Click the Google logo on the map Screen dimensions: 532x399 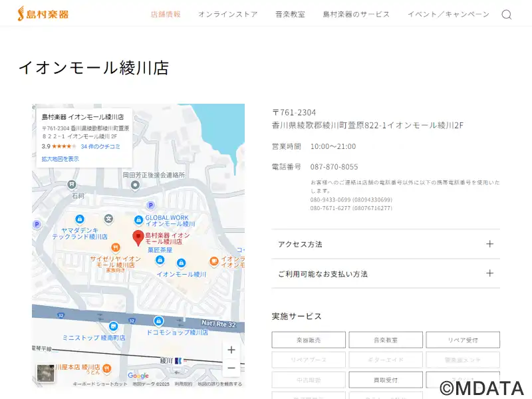point(138,376)
